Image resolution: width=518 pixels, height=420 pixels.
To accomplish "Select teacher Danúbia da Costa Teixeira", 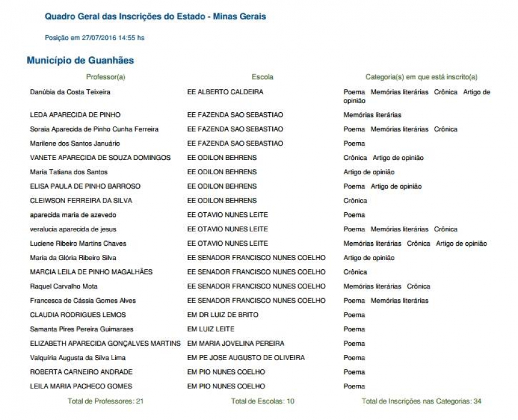I will coord(70,92).
